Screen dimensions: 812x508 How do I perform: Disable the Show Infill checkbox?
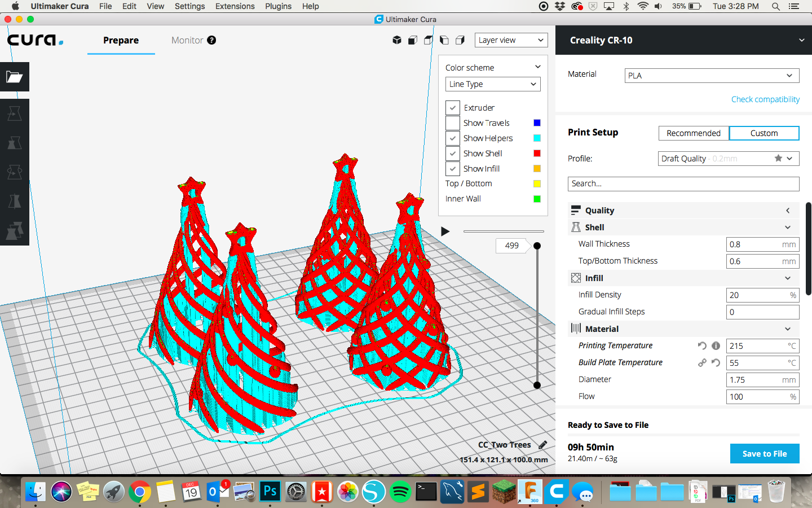tap(453, 168)
